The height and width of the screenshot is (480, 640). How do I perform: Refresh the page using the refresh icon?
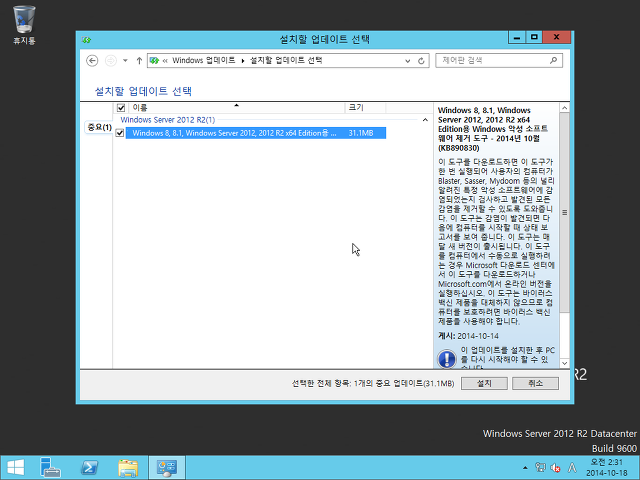pyautogui.click(x=421, y=61)
